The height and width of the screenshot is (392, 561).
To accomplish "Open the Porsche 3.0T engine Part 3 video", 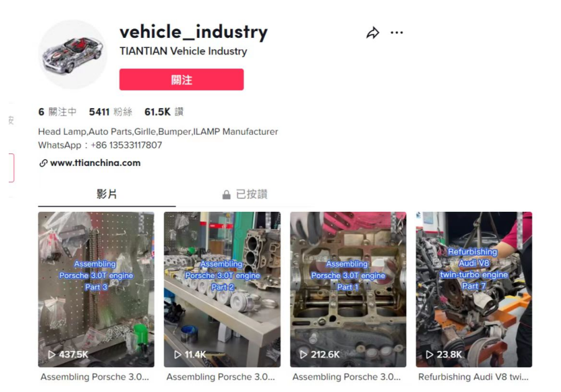I will coord(96,289).
